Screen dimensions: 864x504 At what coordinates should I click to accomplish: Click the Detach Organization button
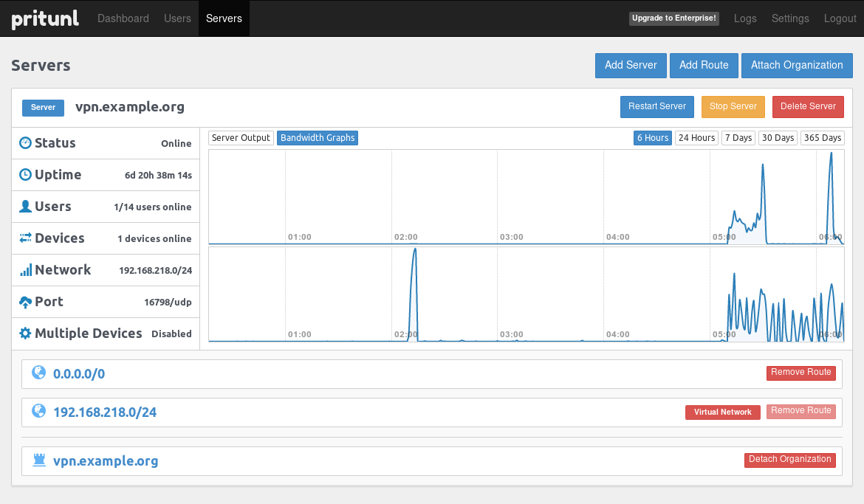(x=789, y=460)
